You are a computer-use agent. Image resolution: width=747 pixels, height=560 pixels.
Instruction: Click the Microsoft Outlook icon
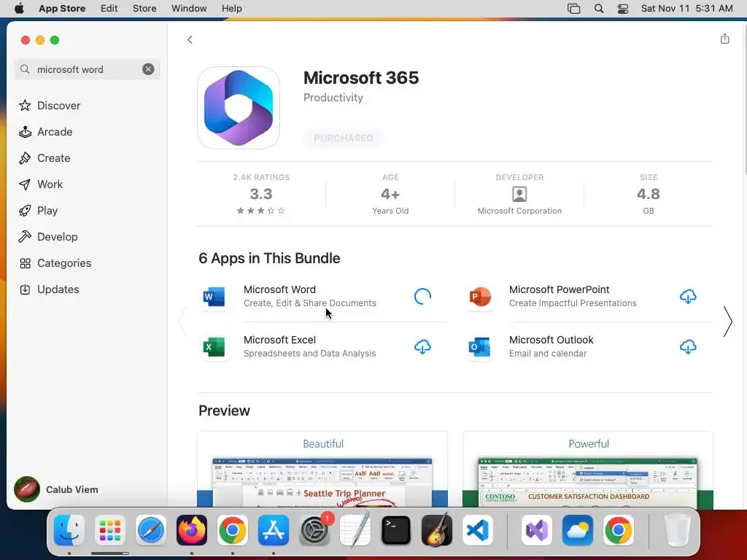point(479,346)
